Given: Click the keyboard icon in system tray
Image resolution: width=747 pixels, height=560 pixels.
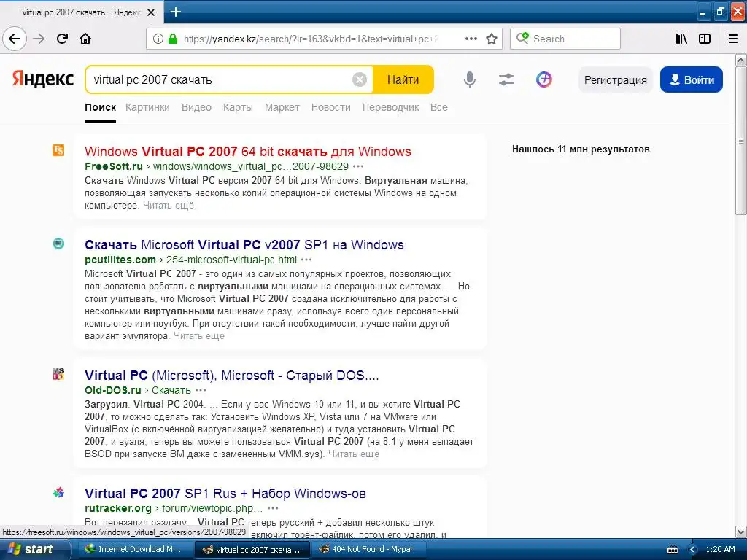Looking at the screenshot, I should click(672, 550).
